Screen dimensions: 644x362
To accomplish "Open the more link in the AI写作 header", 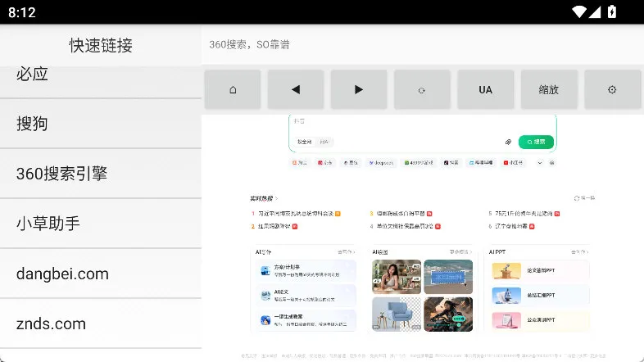I will (347, 252).
